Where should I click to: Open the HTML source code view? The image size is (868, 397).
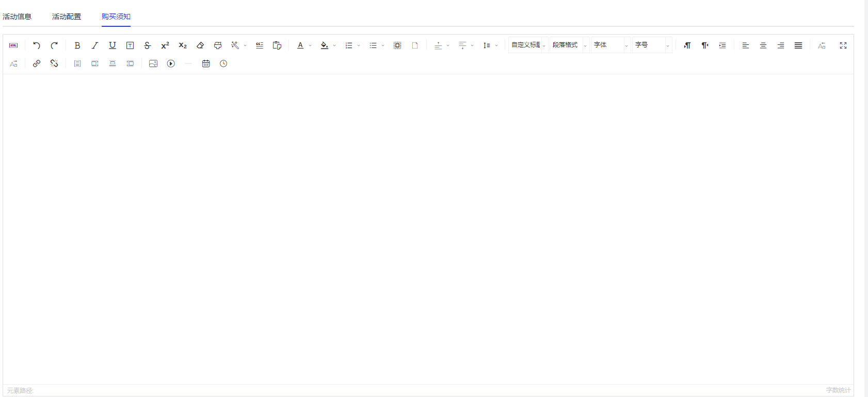point(13,45)
